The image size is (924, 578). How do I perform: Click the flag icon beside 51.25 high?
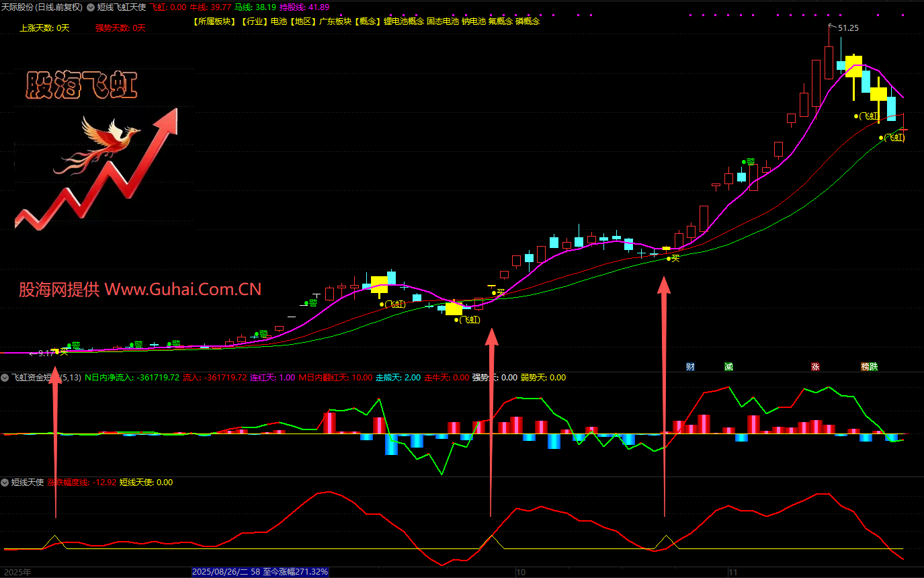coord(831,27)
